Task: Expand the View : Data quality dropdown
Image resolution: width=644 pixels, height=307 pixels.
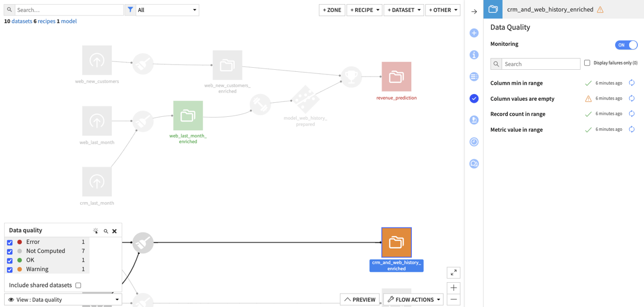Action: (63, 300)
